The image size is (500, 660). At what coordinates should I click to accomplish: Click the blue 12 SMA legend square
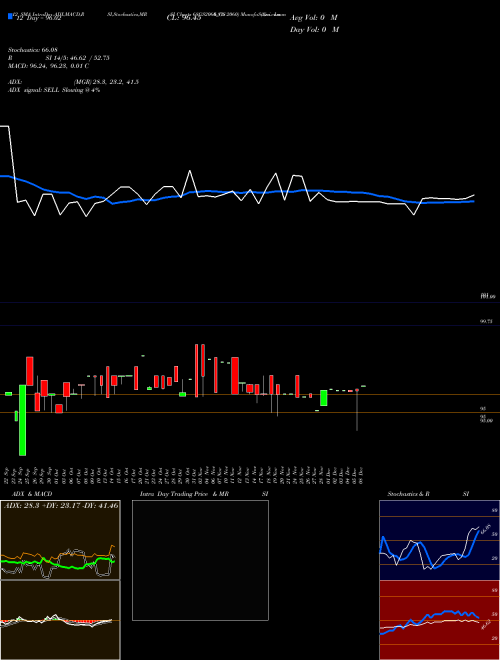pos(11,16)
